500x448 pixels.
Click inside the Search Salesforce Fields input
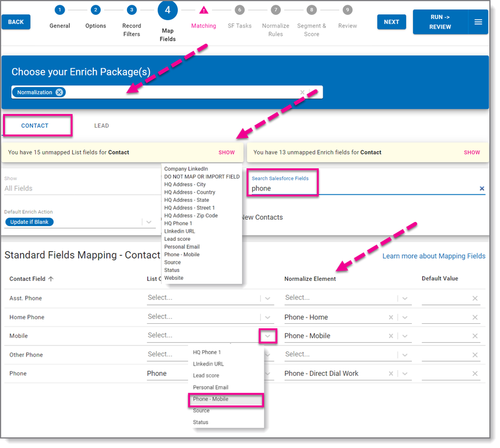click(x=343, y=188)
